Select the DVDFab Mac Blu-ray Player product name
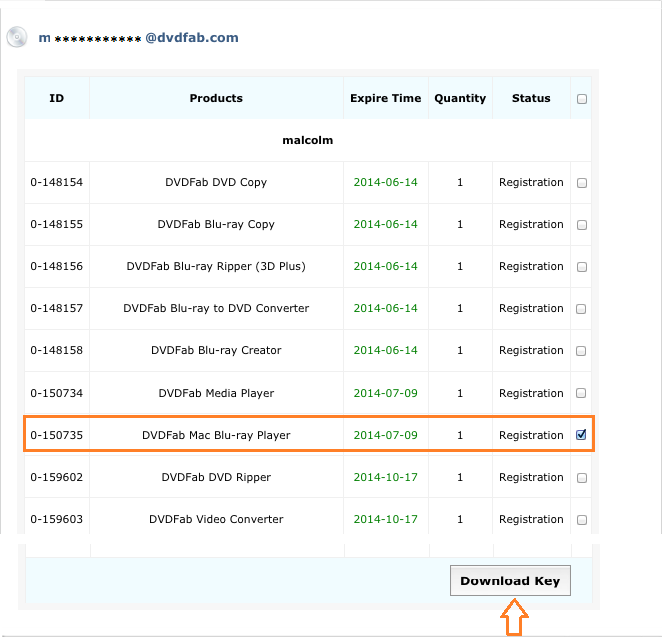Viewport: 662px width, 637px height. tap(216, 435)
